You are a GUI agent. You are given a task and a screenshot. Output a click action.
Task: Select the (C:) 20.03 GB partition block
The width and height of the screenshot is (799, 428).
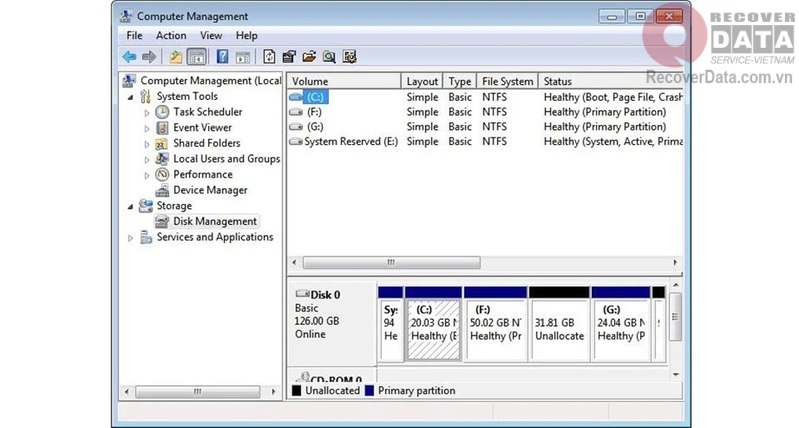pos(434,324)
